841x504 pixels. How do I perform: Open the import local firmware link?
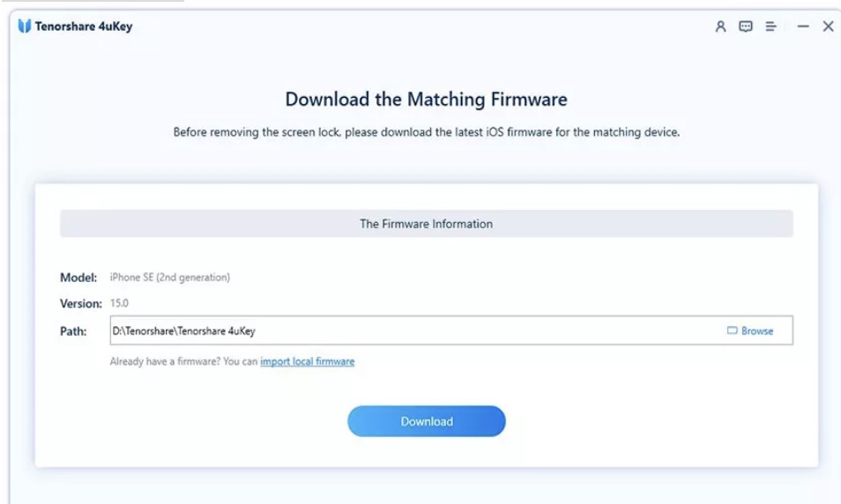pyautogui.click(x=308, y=361)
